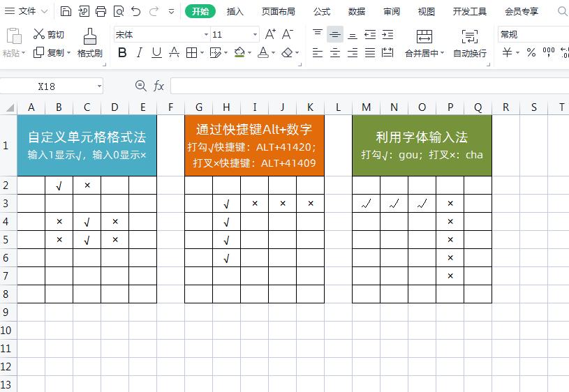
Task: Click the fx insert function icon
Action: click(158, 86)
